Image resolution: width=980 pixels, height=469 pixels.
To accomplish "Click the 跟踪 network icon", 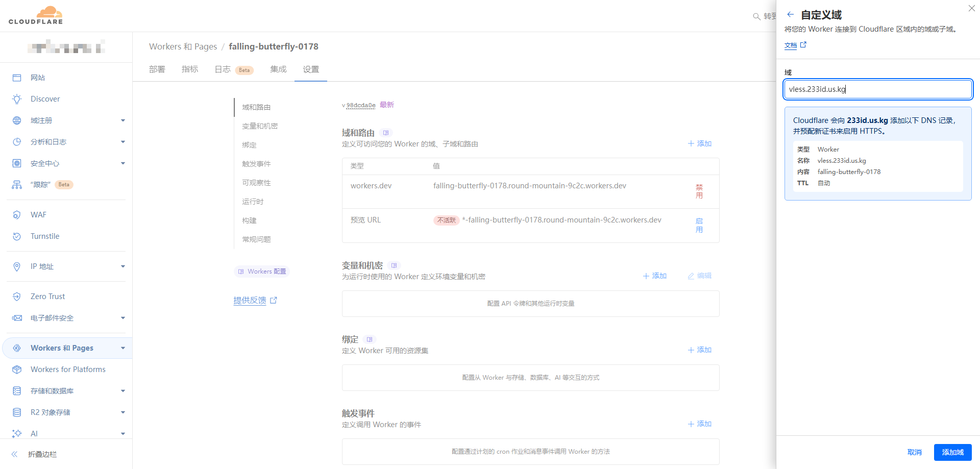I will pos(17,185).
